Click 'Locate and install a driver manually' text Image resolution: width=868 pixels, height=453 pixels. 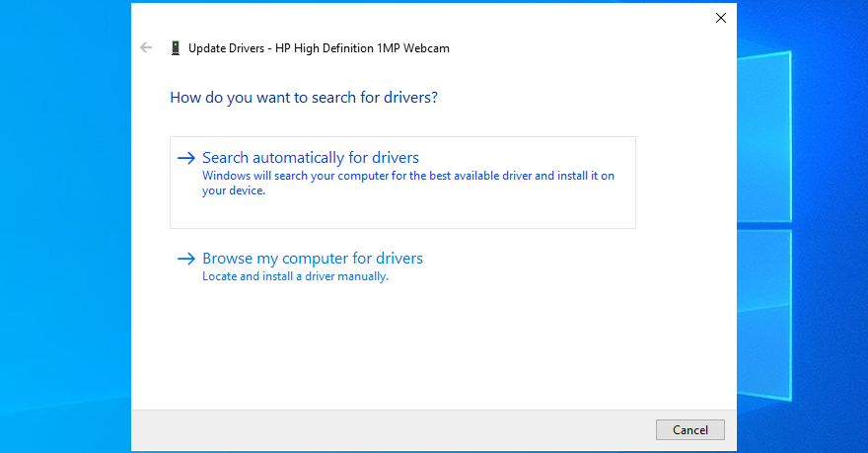tap(295, 277)
